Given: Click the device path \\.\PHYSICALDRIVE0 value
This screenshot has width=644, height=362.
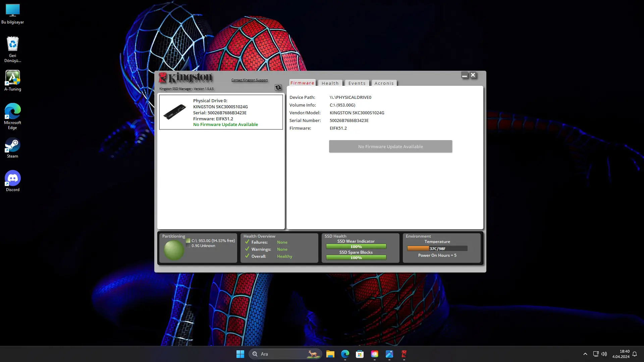Looking at the screenshot, I should point(350,97).
